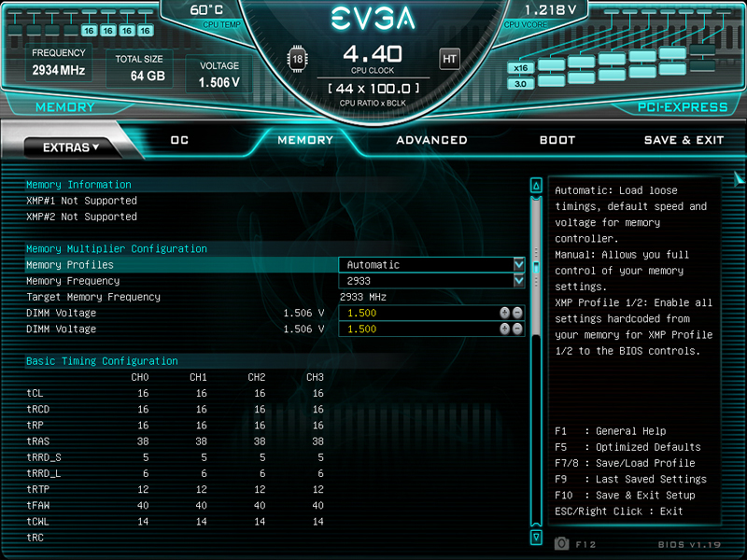Click the x16 PCI-Express slot indicator
Screen dimensions: 747x560
521,68
